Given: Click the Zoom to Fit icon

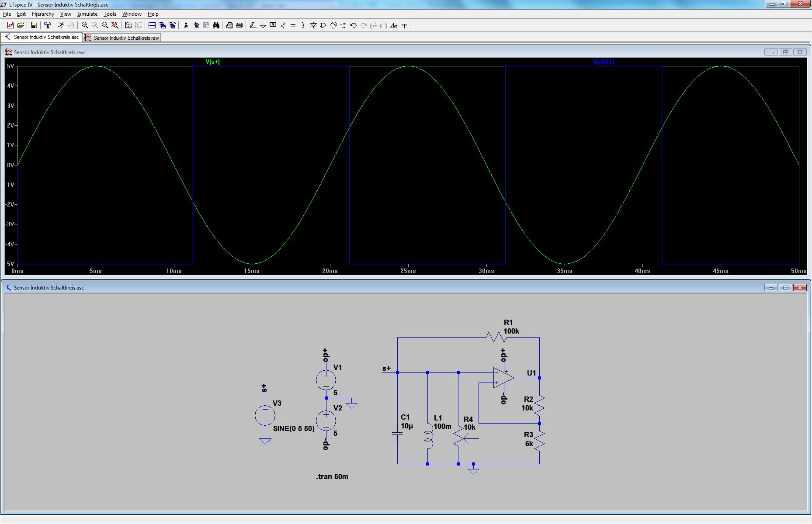Looking at the screenshot, I should (x=115, y=25).
